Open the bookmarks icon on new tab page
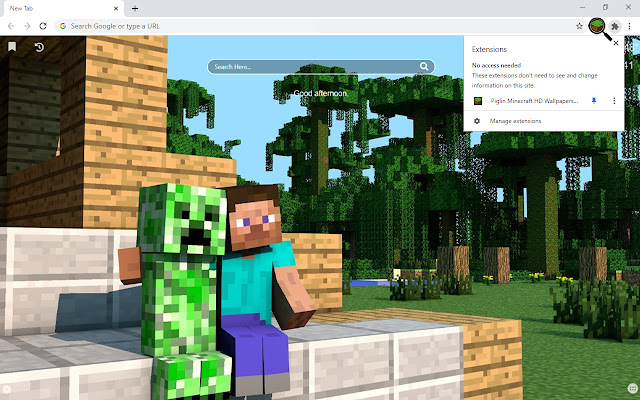Viewport: 640px width, 400px height. coord(12,47)
